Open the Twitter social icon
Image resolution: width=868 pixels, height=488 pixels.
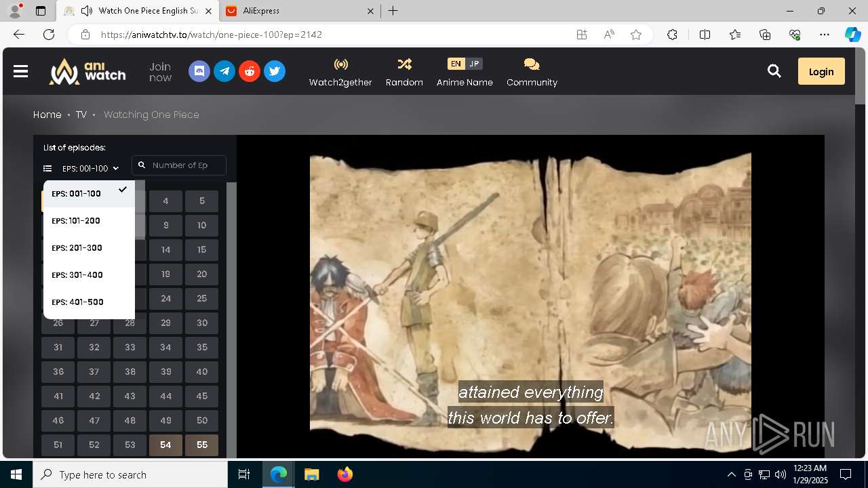click(x=275, y=71)
